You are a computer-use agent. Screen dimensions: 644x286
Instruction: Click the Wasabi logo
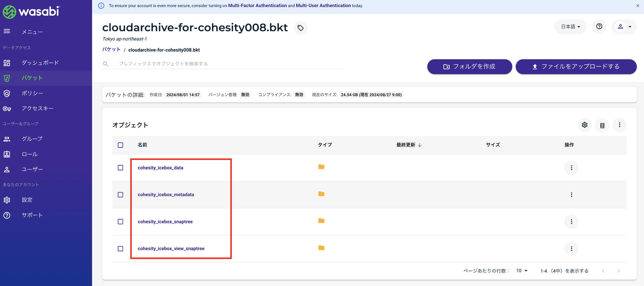point(31,12)
